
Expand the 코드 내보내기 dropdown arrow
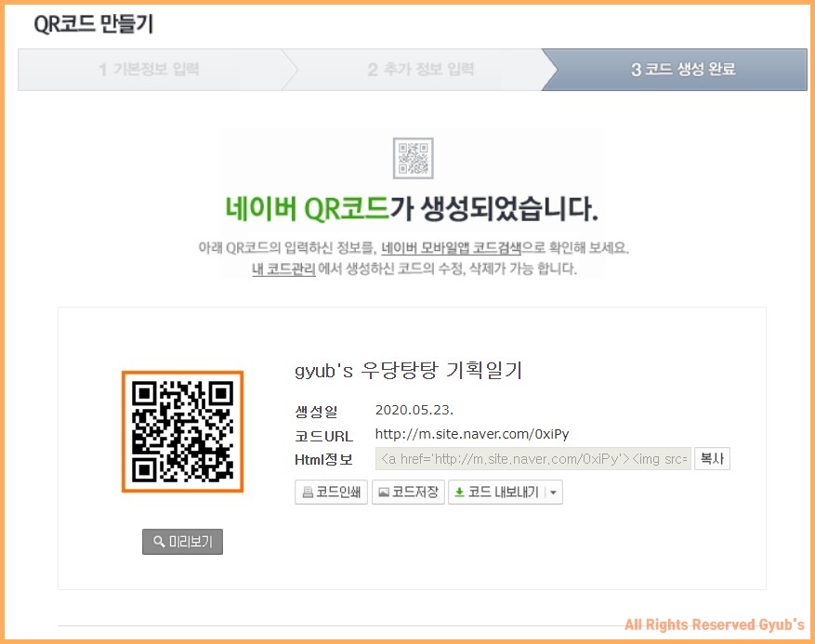click(554, 493)
